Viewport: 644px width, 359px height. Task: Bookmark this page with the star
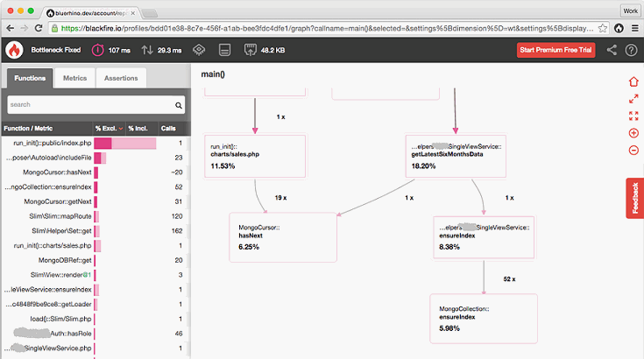point(603,28)
